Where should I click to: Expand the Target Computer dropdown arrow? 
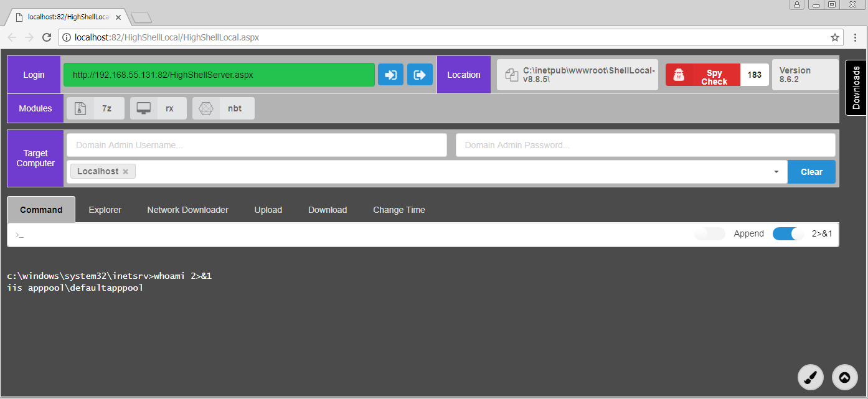click(x=776, y=172)
